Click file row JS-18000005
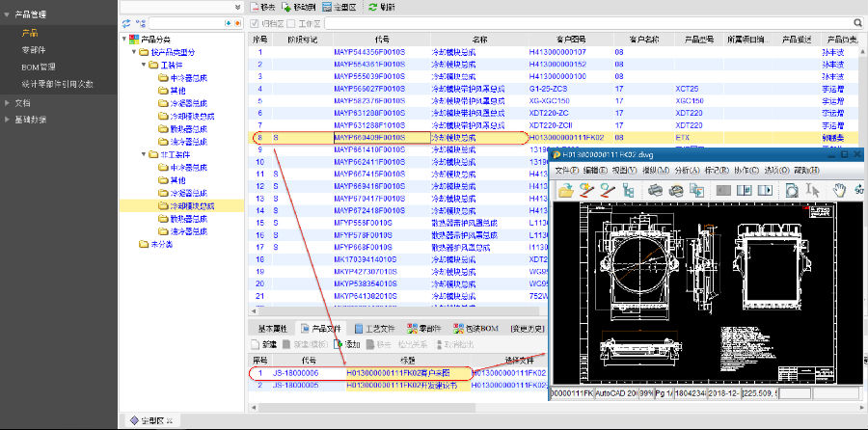 (x=295, y=386)
